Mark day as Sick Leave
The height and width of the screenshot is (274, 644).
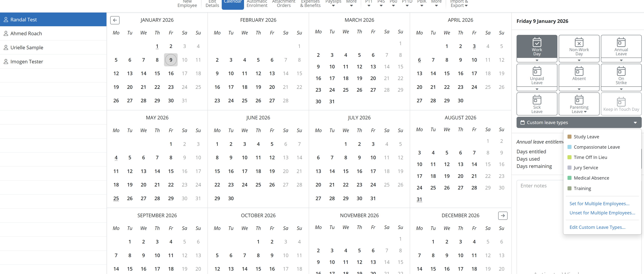click(537, 104)
